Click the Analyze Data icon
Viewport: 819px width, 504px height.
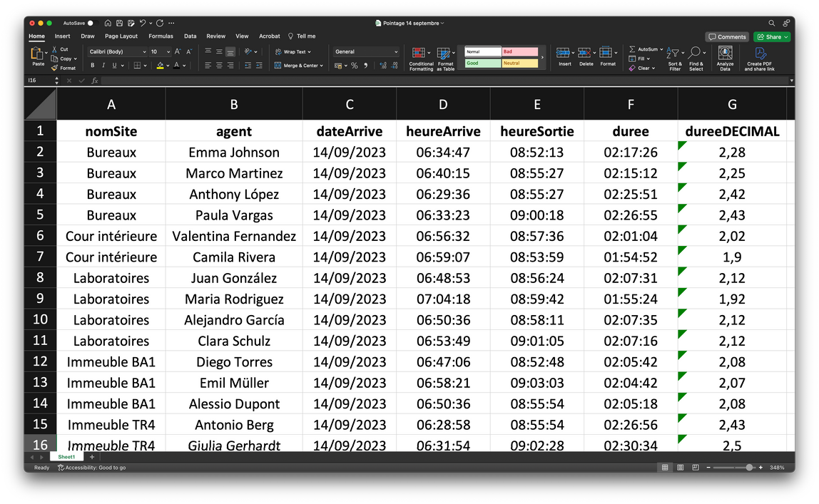(x=725, y=55)
